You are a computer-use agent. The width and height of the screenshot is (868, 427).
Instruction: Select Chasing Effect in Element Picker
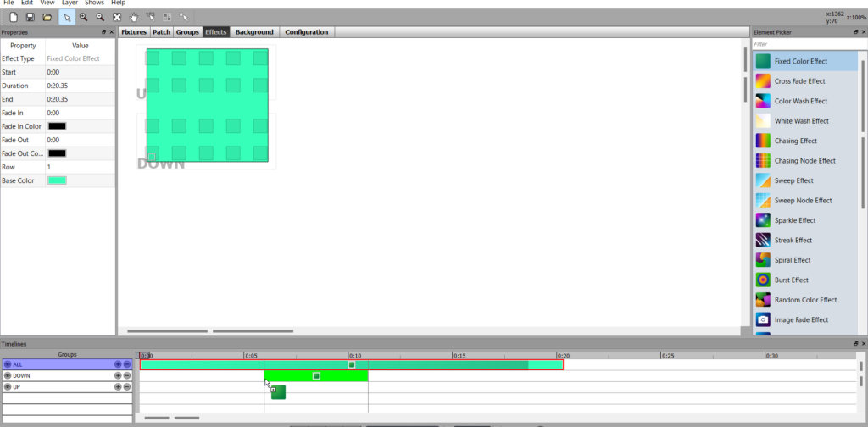pyautogui.click(x=795, y=141)
